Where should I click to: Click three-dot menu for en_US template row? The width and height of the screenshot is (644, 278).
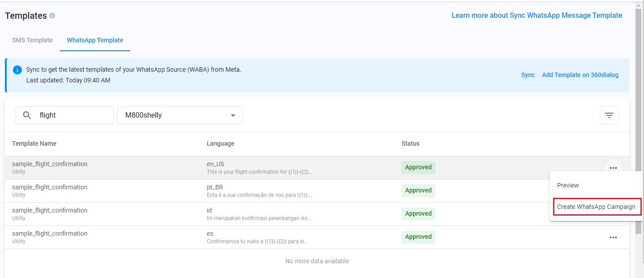coord(613,168)
